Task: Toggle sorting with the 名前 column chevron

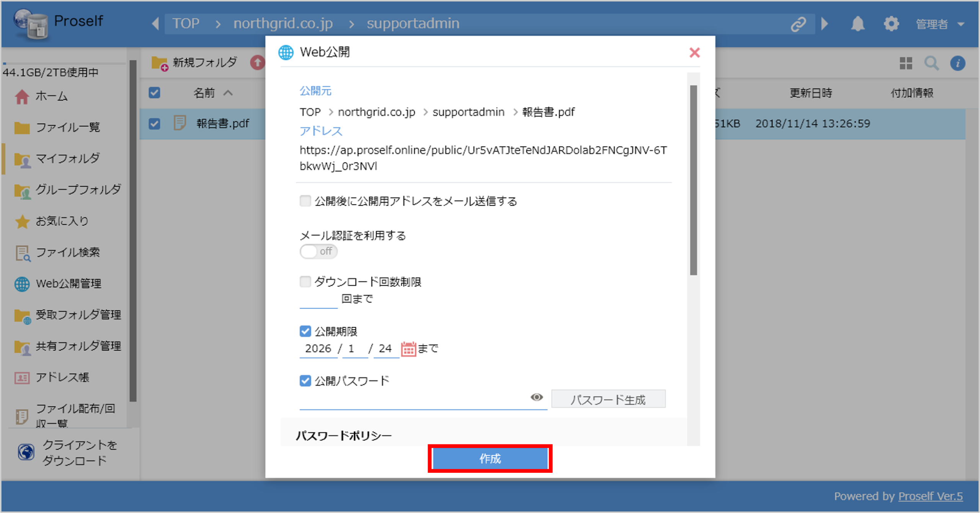Action: [x=229, y=93]
